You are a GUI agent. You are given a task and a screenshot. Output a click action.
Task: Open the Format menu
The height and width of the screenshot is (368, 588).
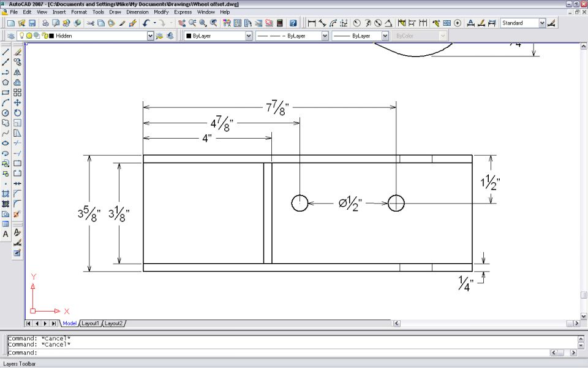tap(79, 12)
